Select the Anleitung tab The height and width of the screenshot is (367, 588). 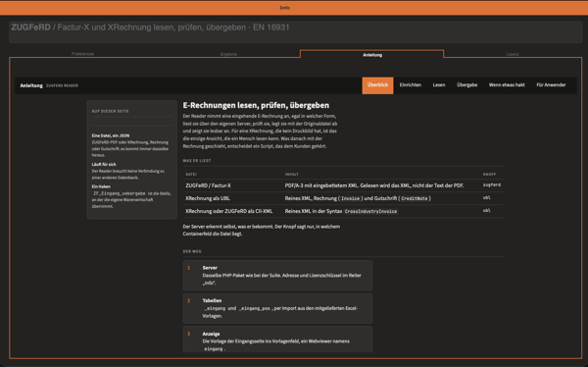[372, 55]
